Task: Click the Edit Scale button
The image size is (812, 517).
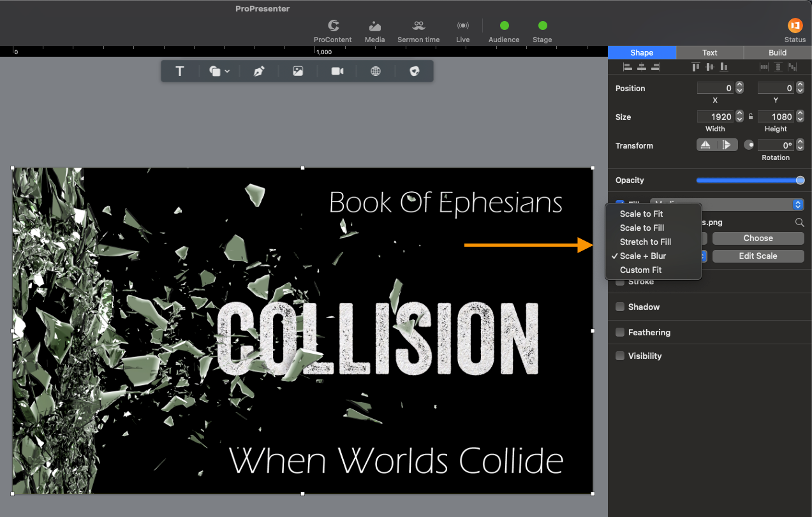Action: pyautogui.click(x=758, y=256)
